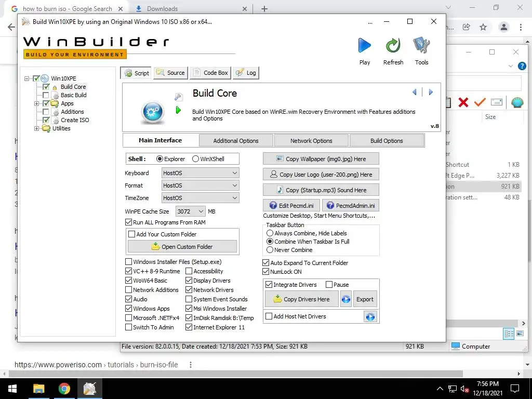Enable Windows Installer Files (Setup.exe)
The height and width of the screenshot is (399, 532).
point(129,262)
